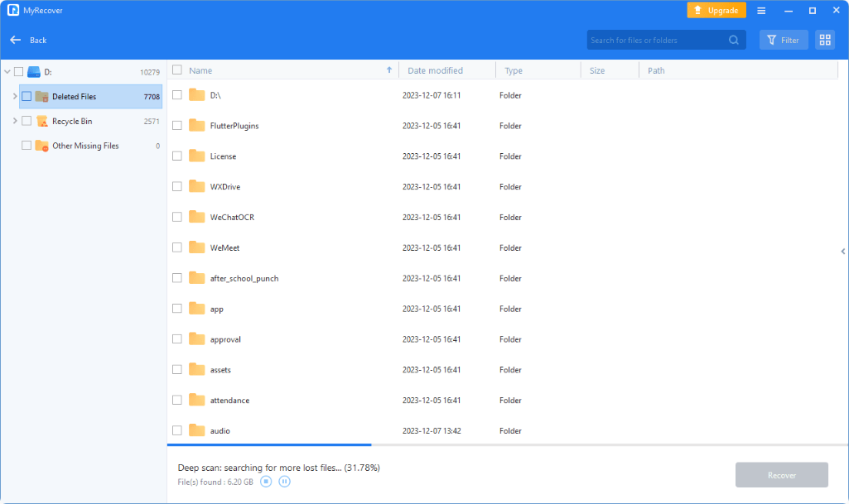Screen dimensions: 849x504
Task: Sort list by Type column
Action: pyautogui.click(x=514, y=70)
